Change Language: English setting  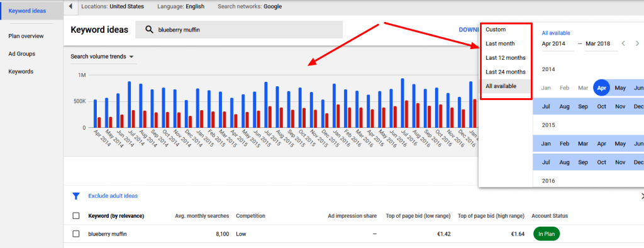(180, 6)
